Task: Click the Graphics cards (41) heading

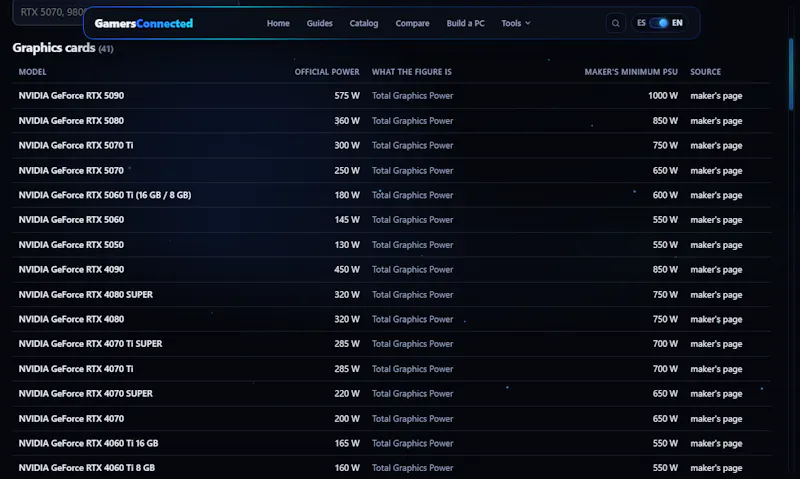Action: (63, 48)
